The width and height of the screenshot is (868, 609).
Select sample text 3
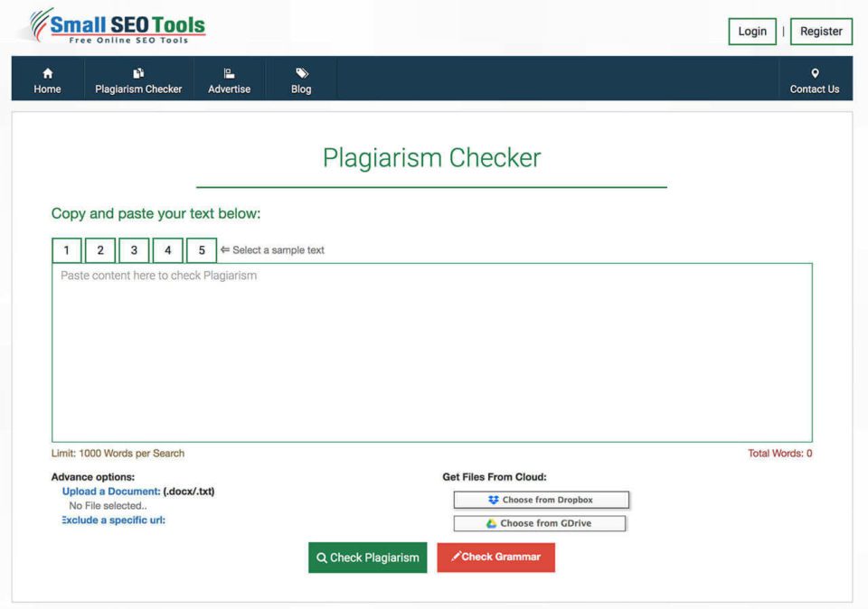click(134, 250)
